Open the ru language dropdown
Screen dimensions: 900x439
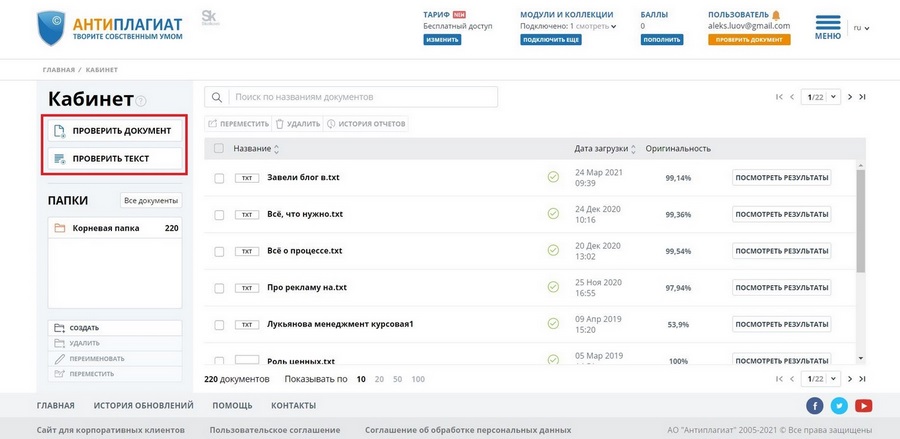861,28
